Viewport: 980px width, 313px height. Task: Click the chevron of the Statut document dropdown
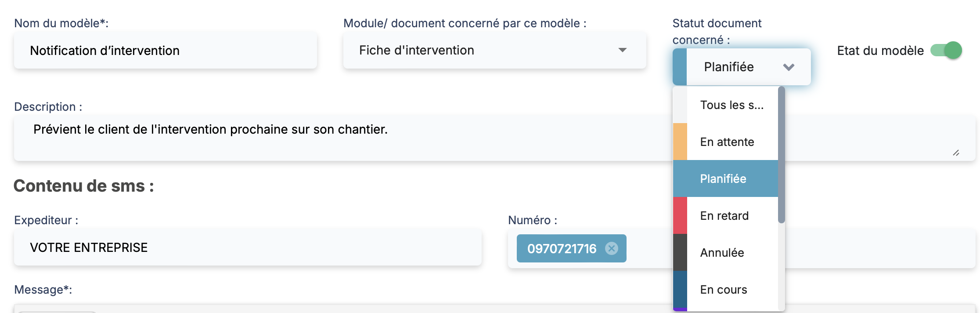pos(789,67)
